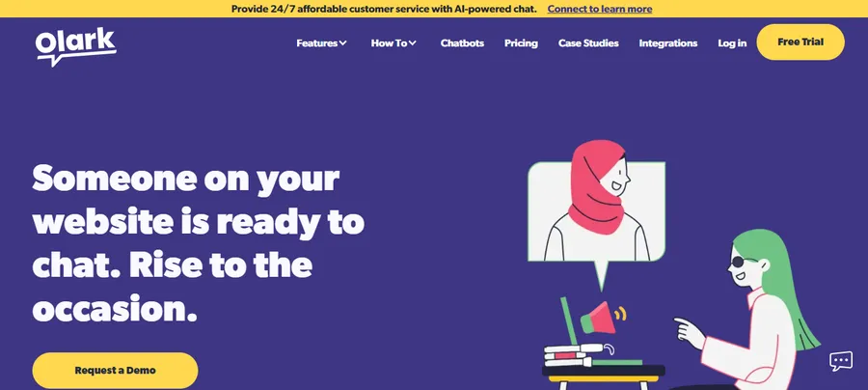The image size is (868, 390).
Task: Open the live chat widget icon
Action: pos(841,361)
